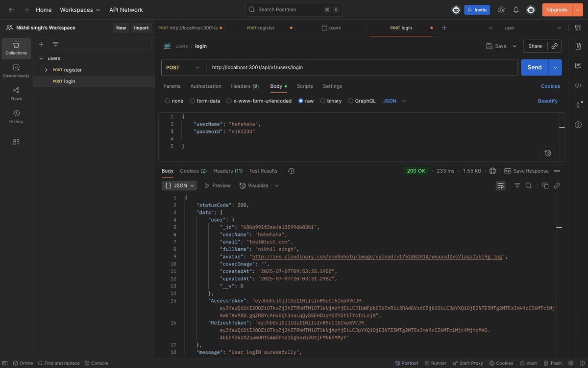Toggle line wrap in response toolbar
This screenshot has height=368, width=588.
[500, 185]
